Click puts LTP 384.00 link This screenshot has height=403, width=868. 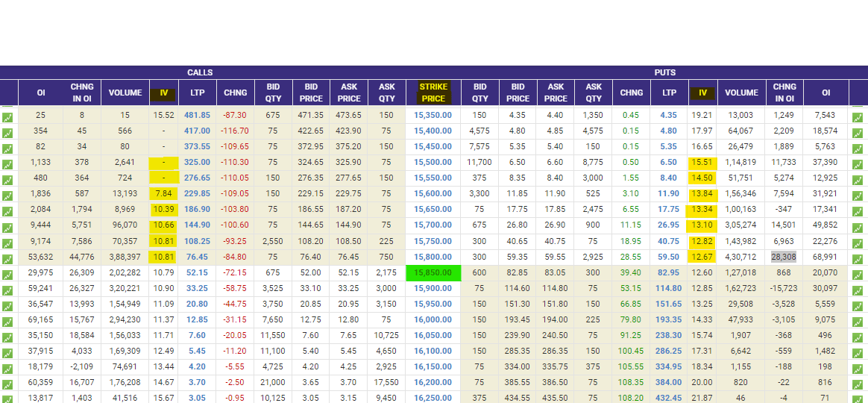pos(669,383)
